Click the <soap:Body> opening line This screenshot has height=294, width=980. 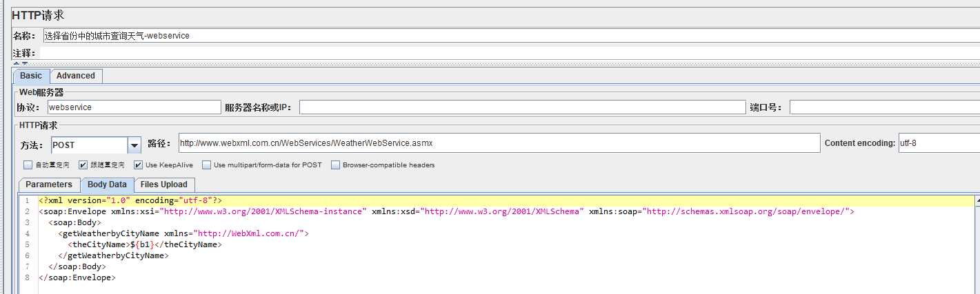74,222
